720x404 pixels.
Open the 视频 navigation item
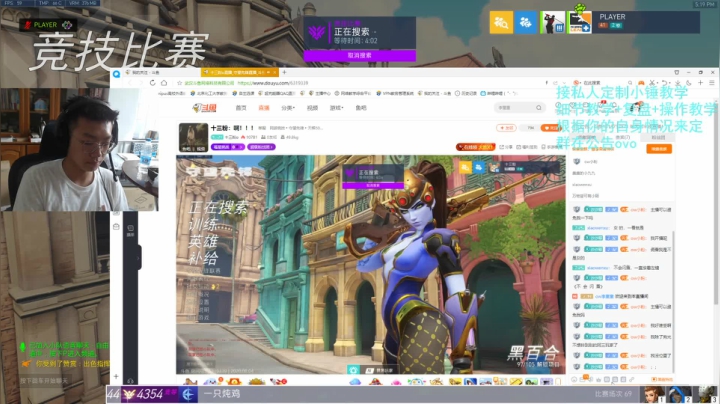point(312,108)
